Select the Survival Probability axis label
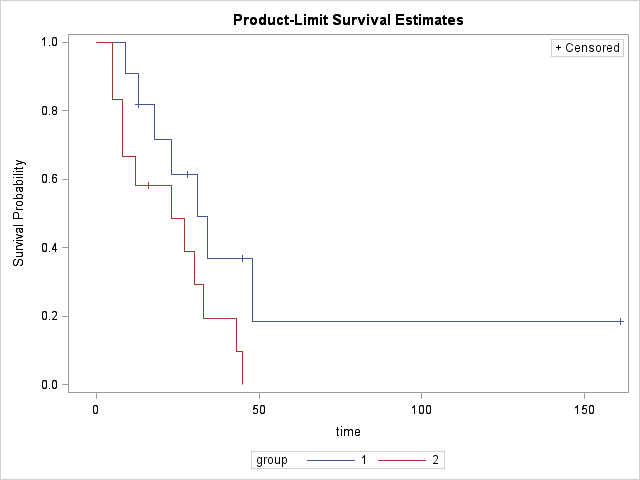The width and height of the screenshot is (640, 480). pos(19,213)
